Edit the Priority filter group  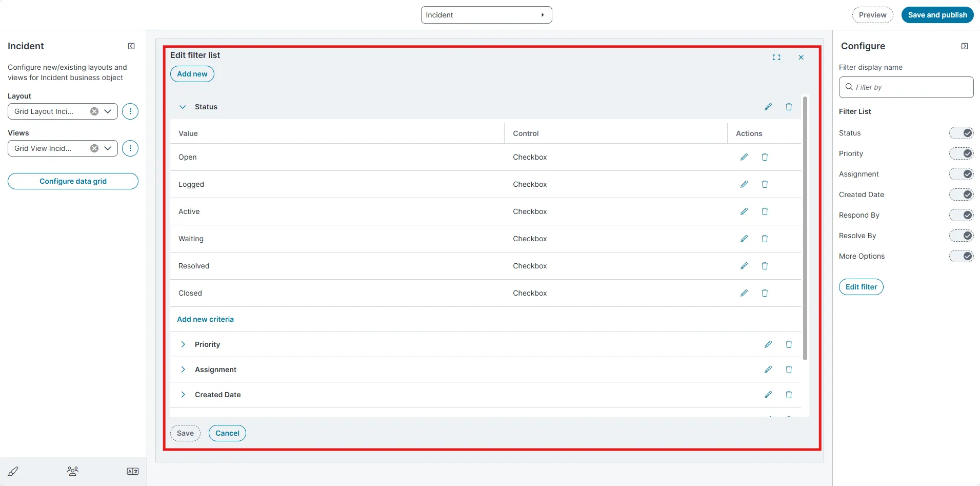768,344
